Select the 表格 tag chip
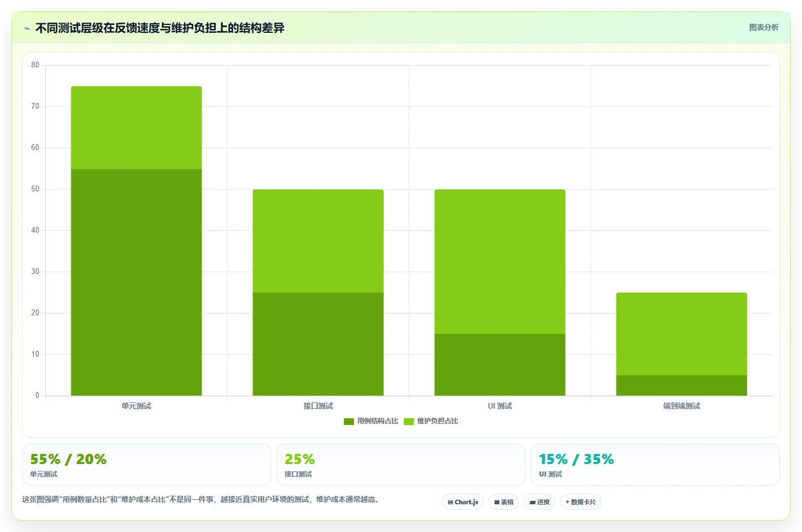Viewport: 802px width, 532px height. (504, 502)
